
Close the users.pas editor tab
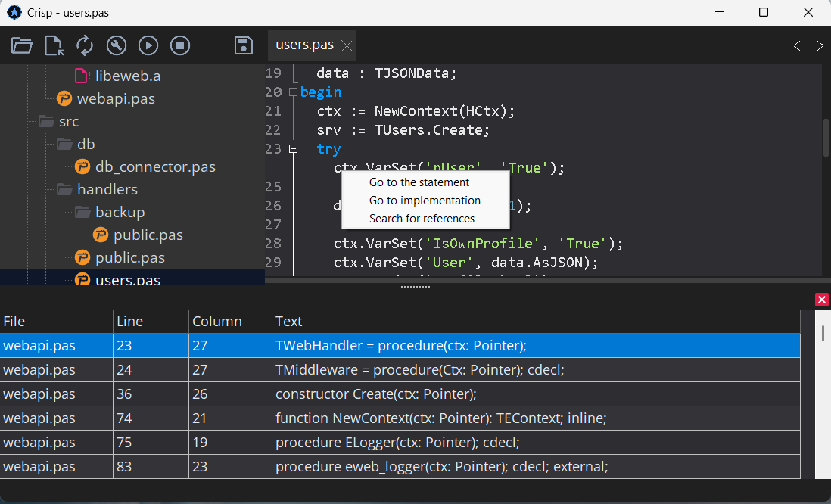coord(347,45)
